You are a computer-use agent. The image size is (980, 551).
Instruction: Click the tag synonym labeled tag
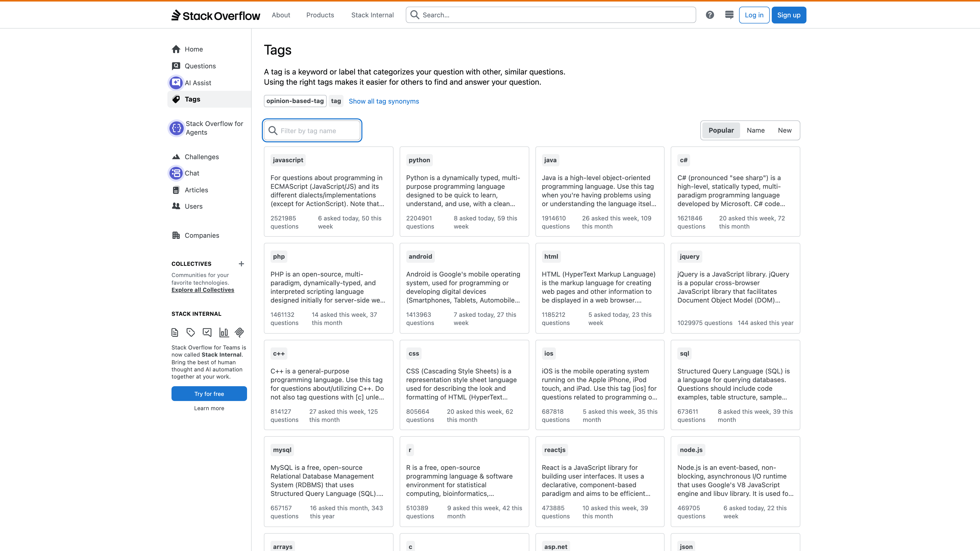[x=336, y=101]
